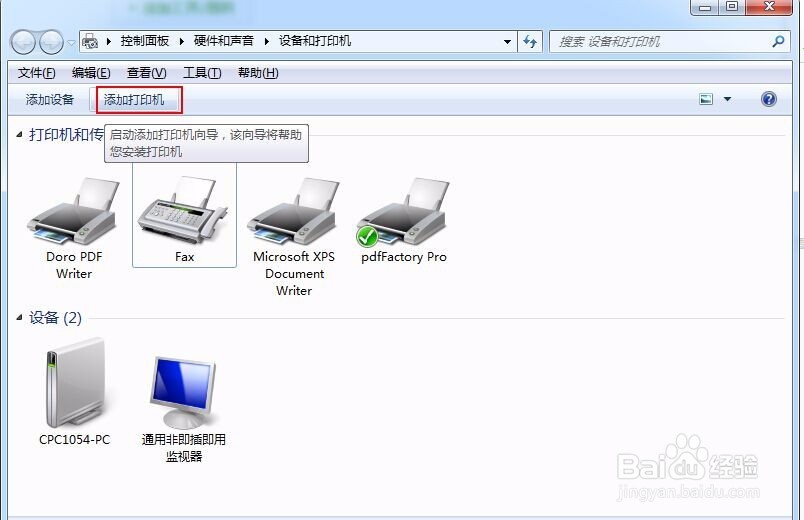Open the 工具(T) menu
The height and width of the screenshot is (520, 804).
pyautogui.click(x=202, y=73)
